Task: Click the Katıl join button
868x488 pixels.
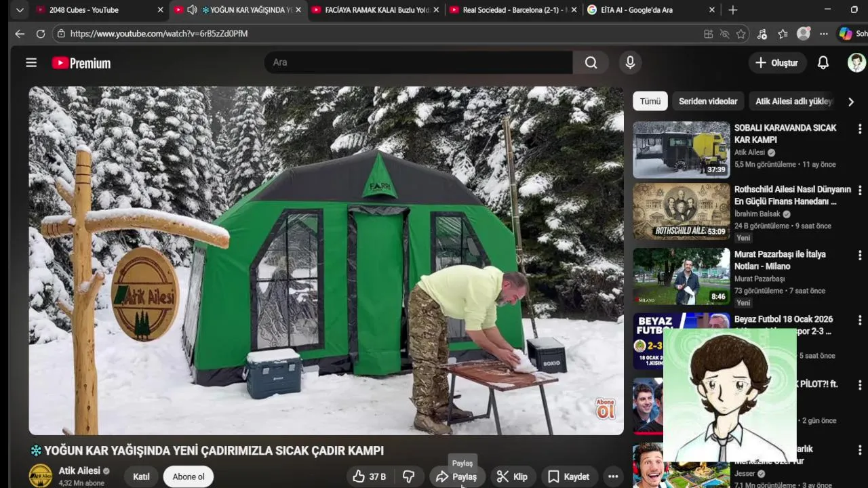Action: tap(141, 476)
